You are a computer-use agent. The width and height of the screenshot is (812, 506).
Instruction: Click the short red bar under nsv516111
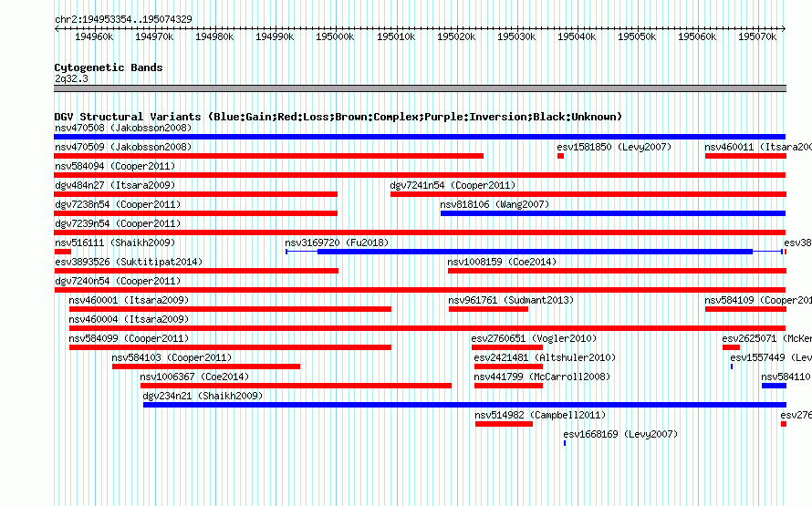63,252
